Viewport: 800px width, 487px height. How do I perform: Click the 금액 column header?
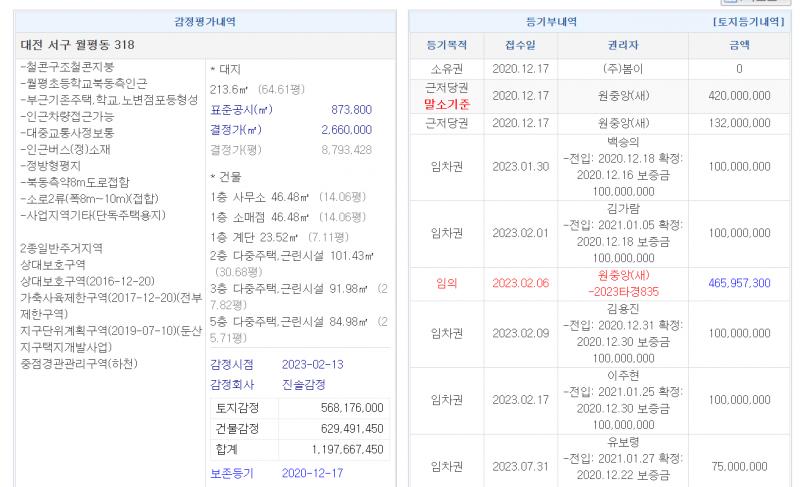(x=738, y=45)
